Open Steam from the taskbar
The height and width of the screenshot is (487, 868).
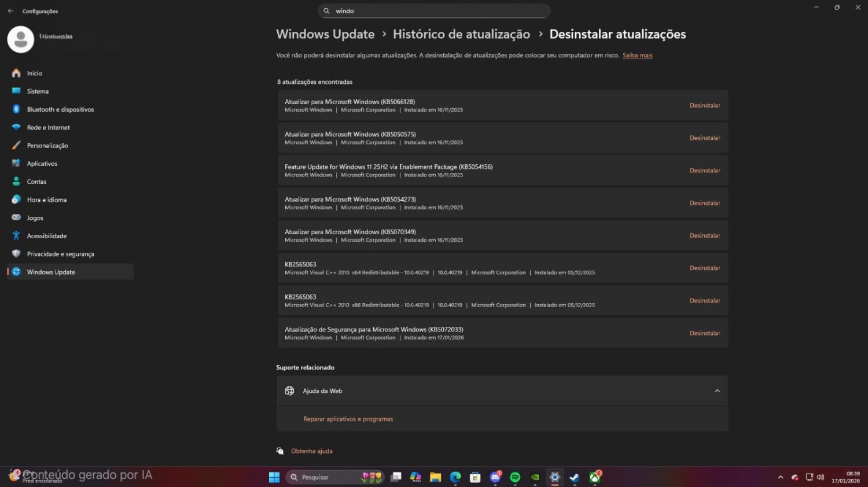(573, 477)
